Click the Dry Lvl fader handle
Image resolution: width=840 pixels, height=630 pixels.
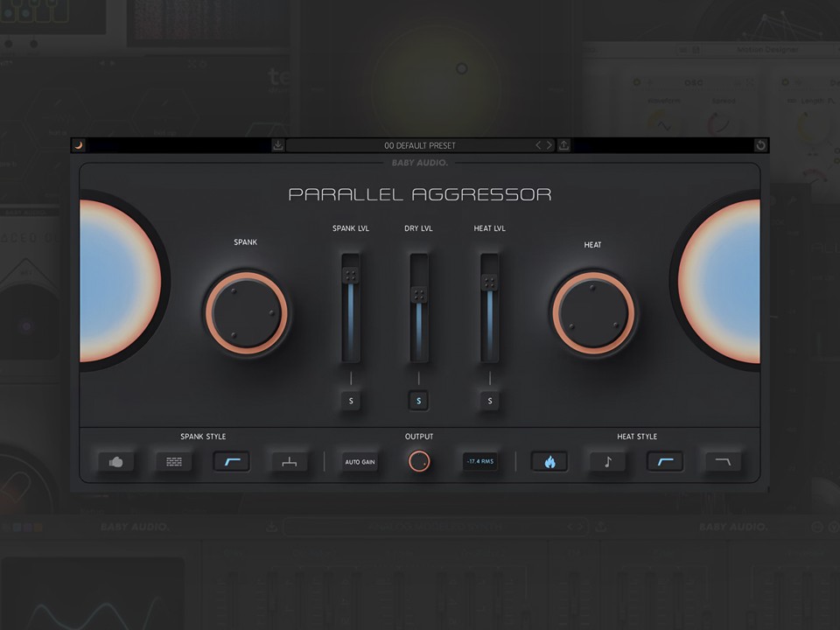419,295
